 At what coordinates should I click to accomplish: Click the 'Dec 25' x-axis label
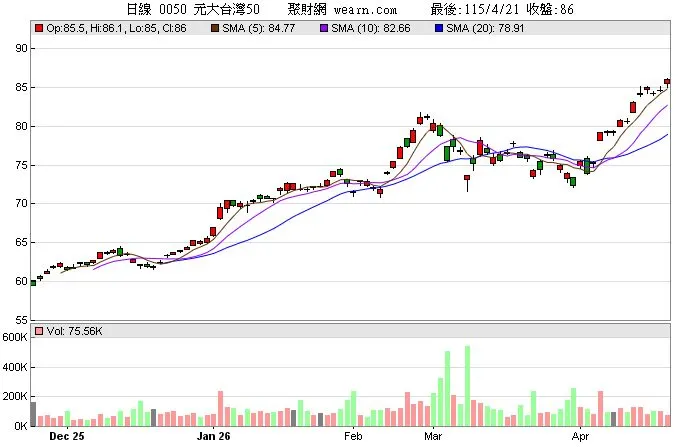click(x=67, y=436)
